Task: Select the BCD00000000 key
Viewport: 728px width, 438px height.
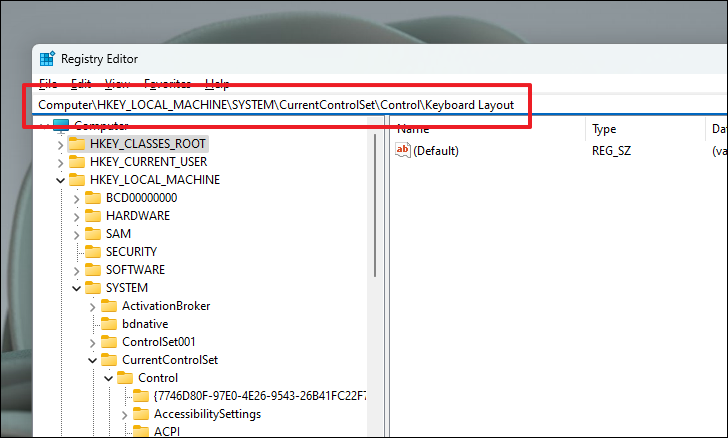Action: [142, 198]
